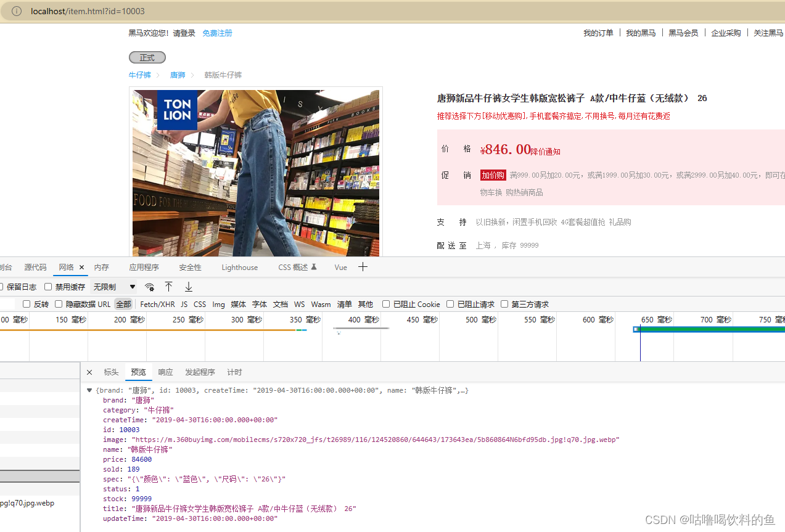Image resolution: width=785 pixels, height=532 pixels.
Task: Open 企业采购 link
Action: click(726, 33)
